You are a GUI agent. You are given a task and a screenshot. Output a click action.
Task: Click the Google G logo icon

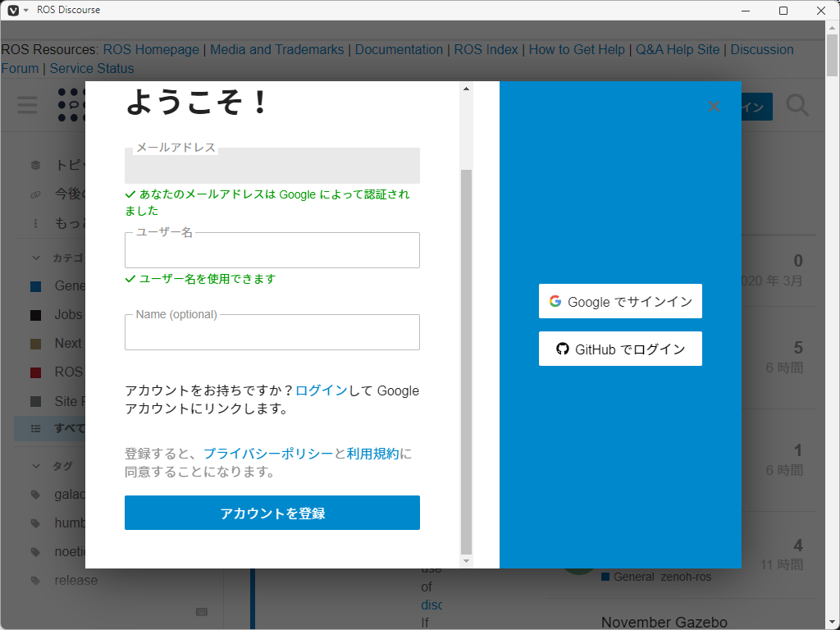coord(555,301)
